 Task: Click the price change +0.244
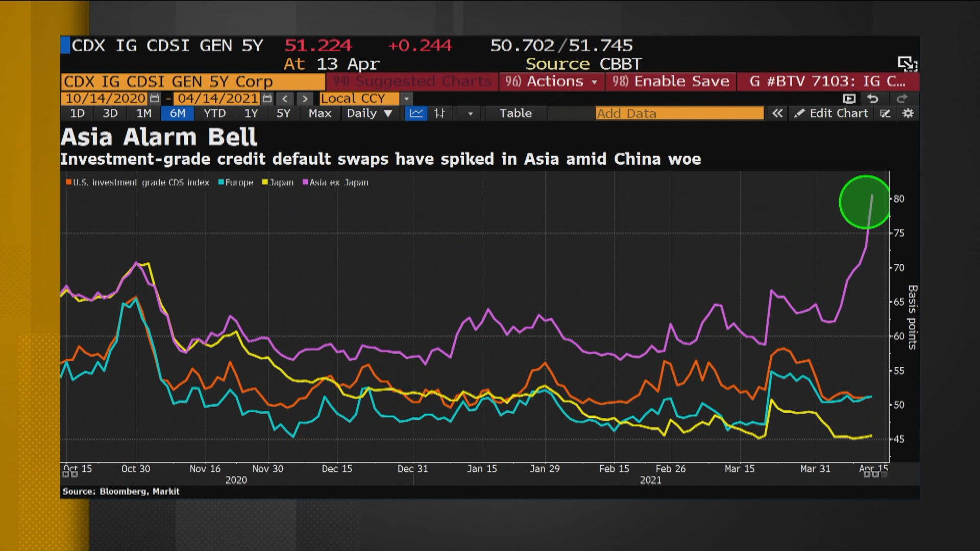420,45
